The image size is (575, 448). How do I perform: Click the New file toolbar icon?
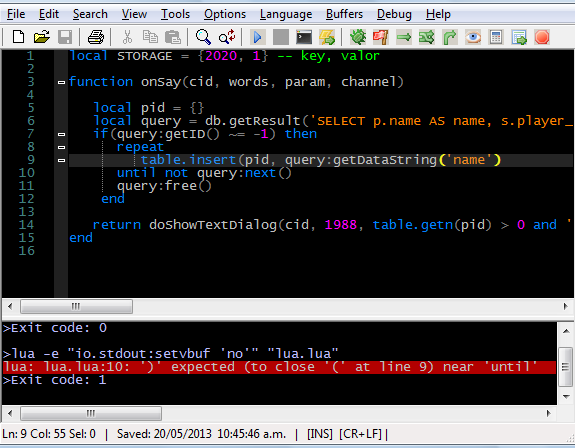18,37
